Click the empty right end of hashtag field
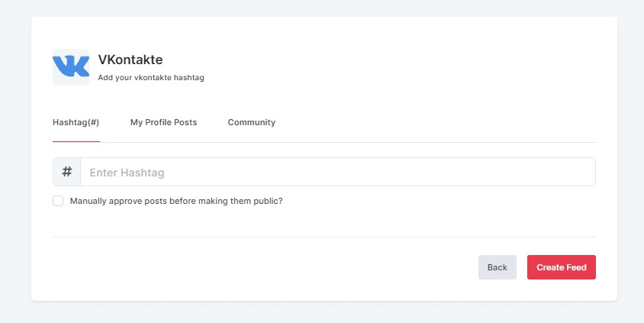644x323 pixels. coord(565,172)
